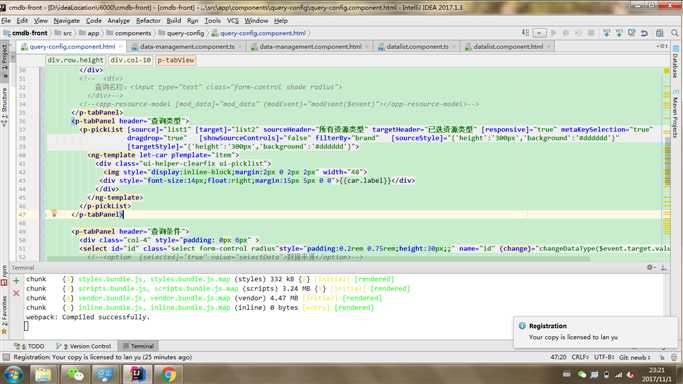Open the Analyze menu

(118, 20)
